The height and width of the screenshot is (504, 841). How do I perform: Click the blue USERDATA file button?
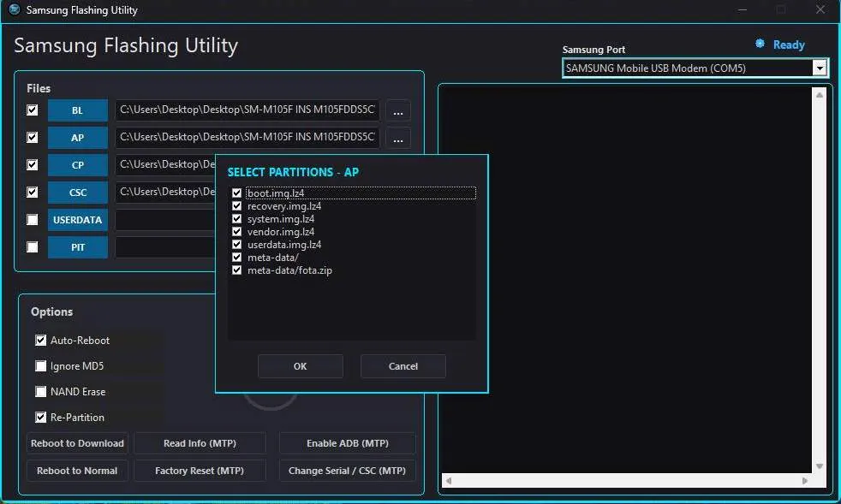78,220
